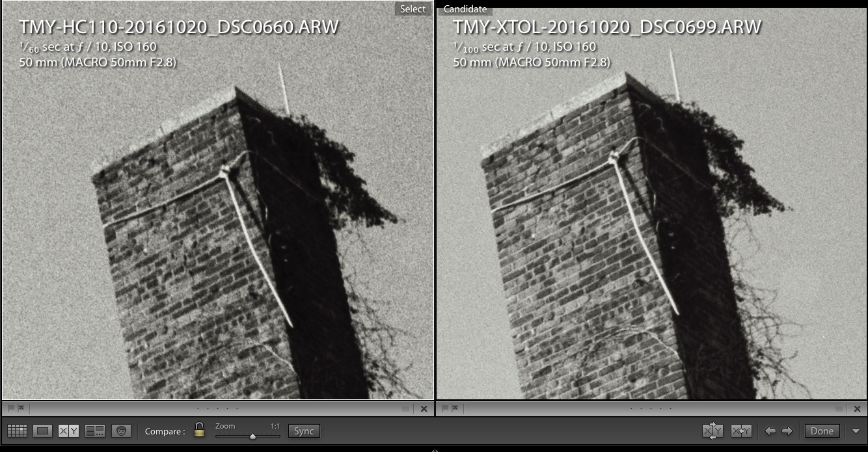The width and height of the screenshot is (868, 452).
Task: Finish comparing by clicking Done
Action: (x=821, y=431)
